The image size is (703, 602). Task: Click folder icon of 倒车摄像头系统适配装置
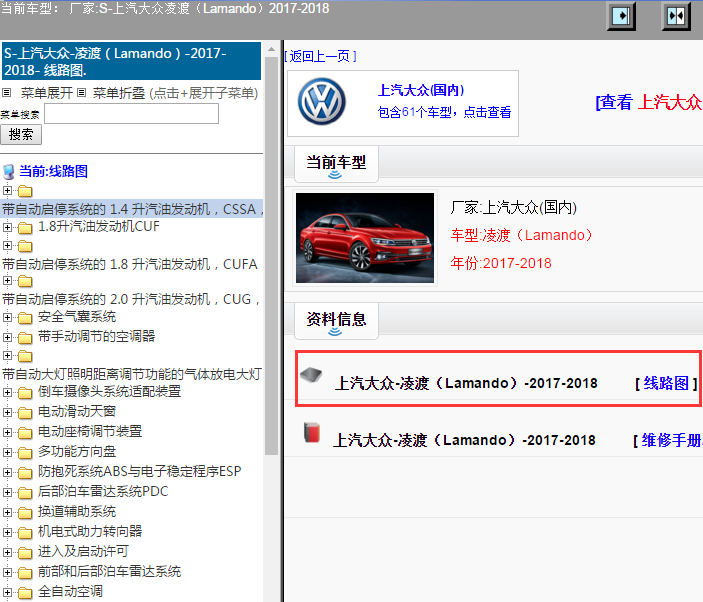click(x=25, y=393)
